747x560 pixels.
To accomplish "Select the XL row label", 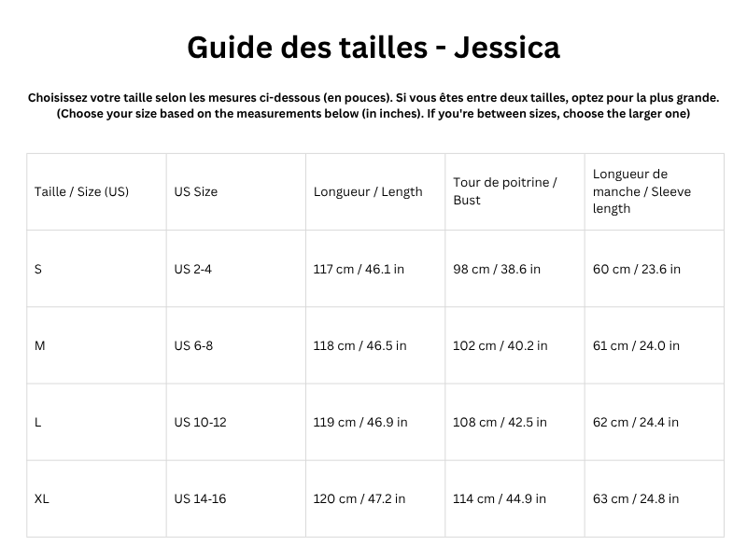I will click(42, 498).
